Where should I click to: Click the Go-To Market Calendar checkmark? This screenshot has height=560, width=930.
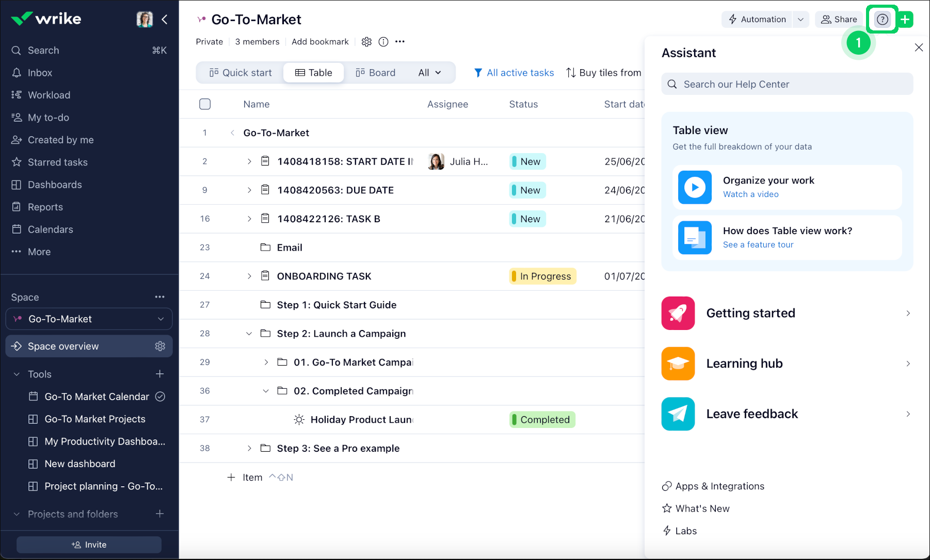[x=161, y=397]
